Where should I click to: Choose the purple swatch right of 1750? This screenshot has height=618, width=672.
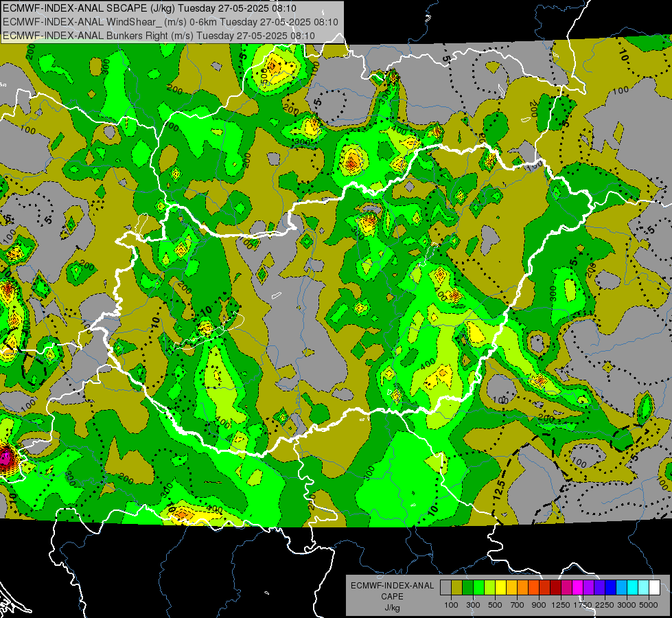tap(589, 588)
